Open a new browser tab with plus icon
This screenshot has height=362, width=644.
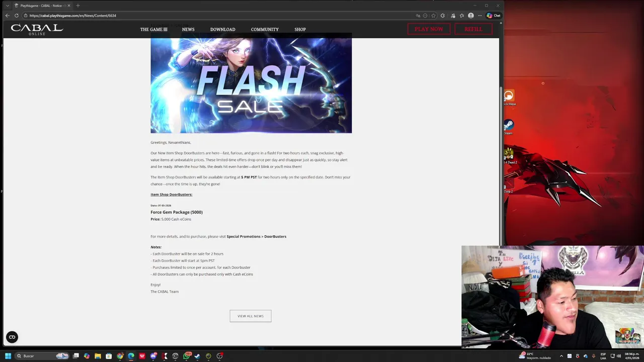point(77,6)
